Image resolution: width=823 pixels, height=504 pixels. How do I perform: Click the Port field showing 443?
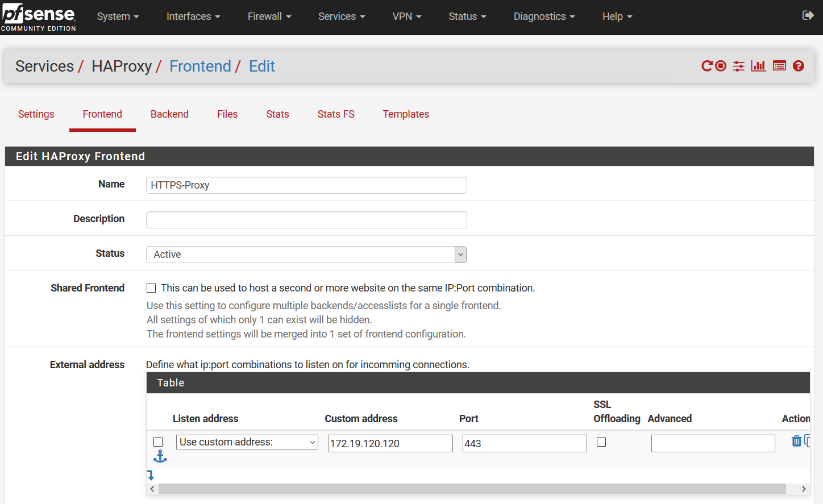click(525, 443)
